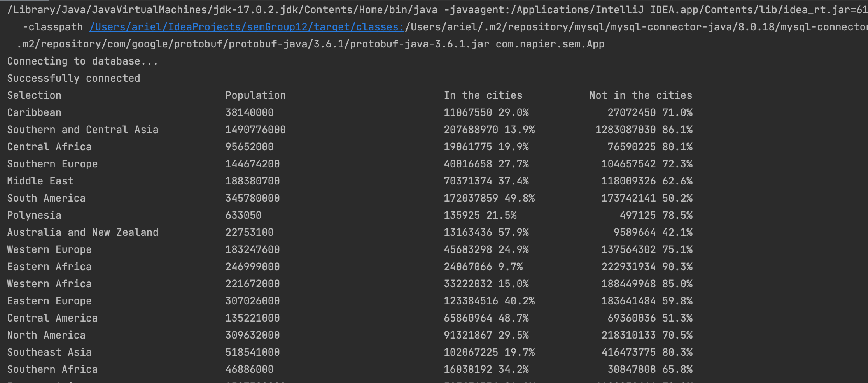Image resolution: width=868 pixels, height=383 pixels.
Task: Click Western Africa population 221672000
Action: click(253, 284)
